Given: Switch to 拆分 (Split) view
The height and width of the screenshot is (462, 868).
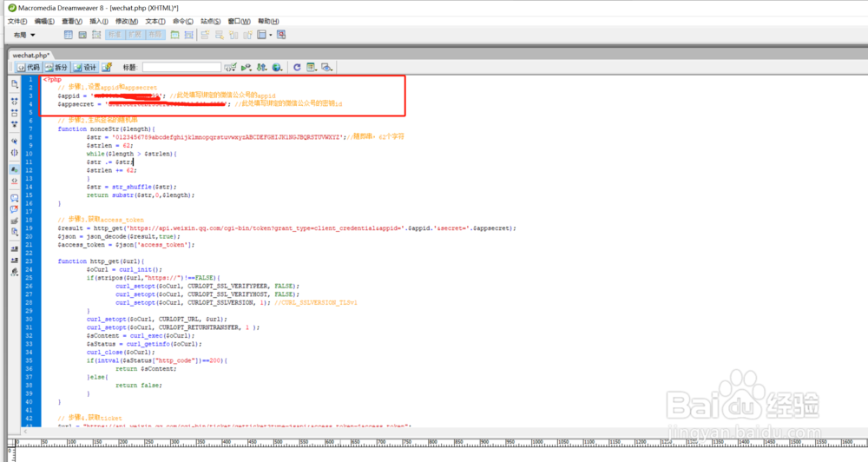Looking at the screenshot, I should click(56, 67).
